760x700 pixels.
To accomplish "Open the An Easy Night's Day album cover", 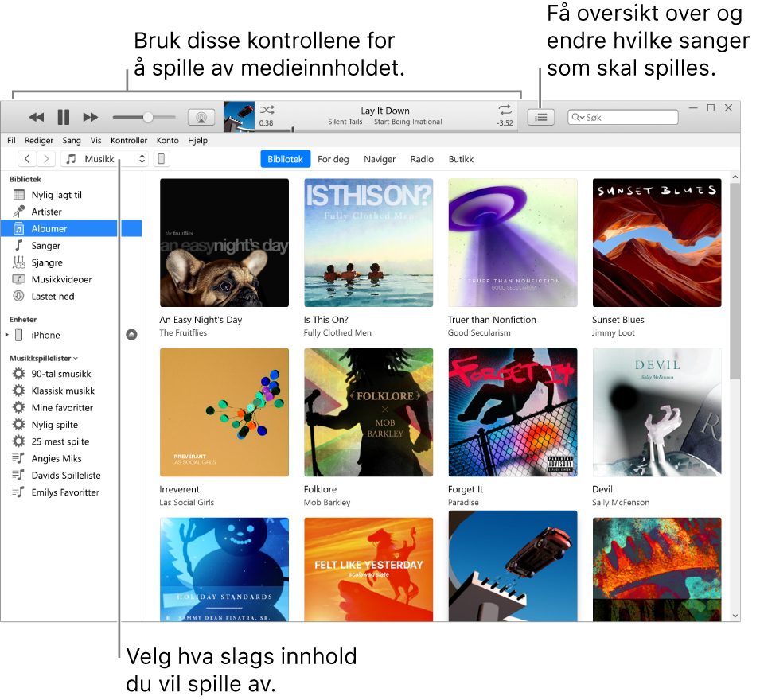I will [x=224, y=243].
